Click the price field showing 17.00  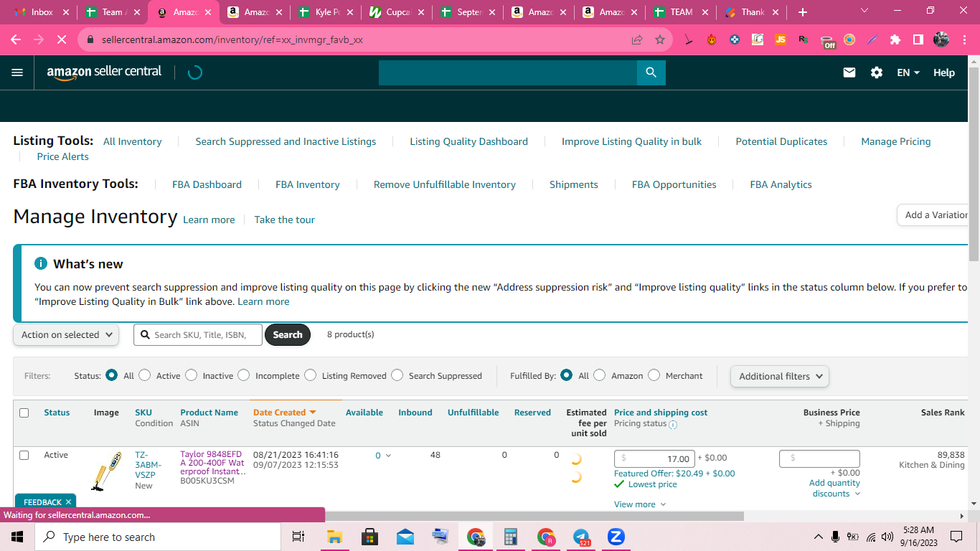[654, 458]
